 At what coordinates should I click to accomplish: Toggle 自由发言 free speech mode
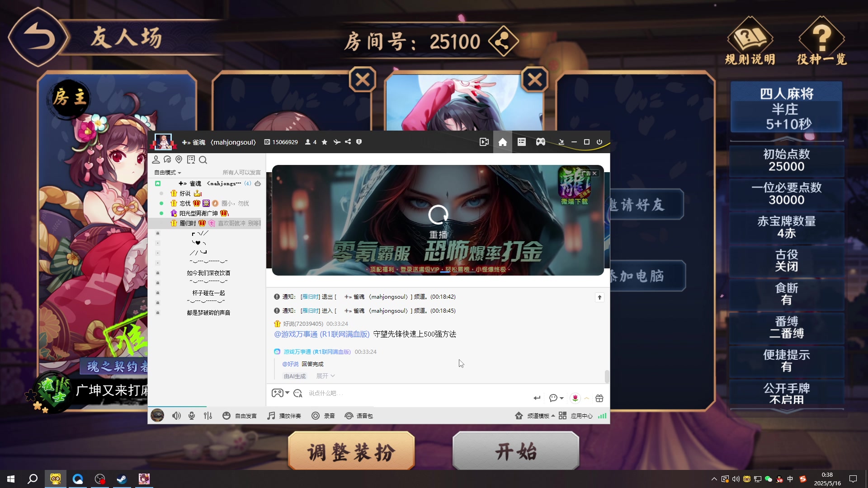point(240,416)
